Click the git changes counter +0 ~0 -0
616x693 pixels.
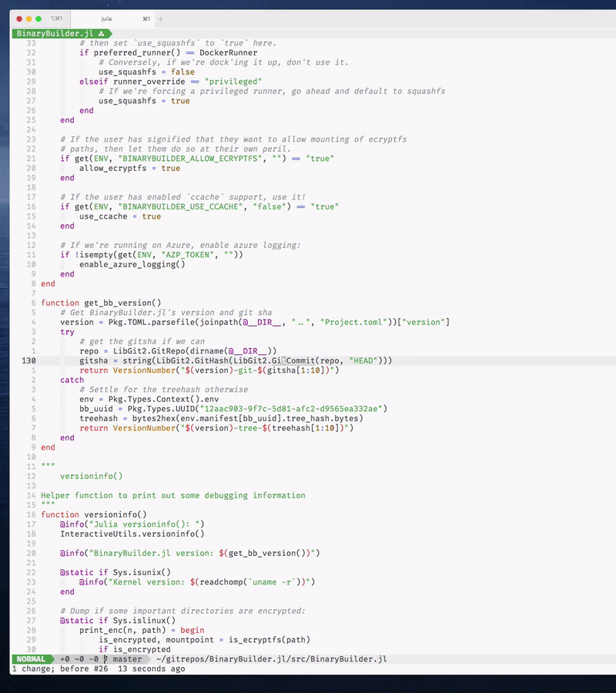click(x=77, y=659)
